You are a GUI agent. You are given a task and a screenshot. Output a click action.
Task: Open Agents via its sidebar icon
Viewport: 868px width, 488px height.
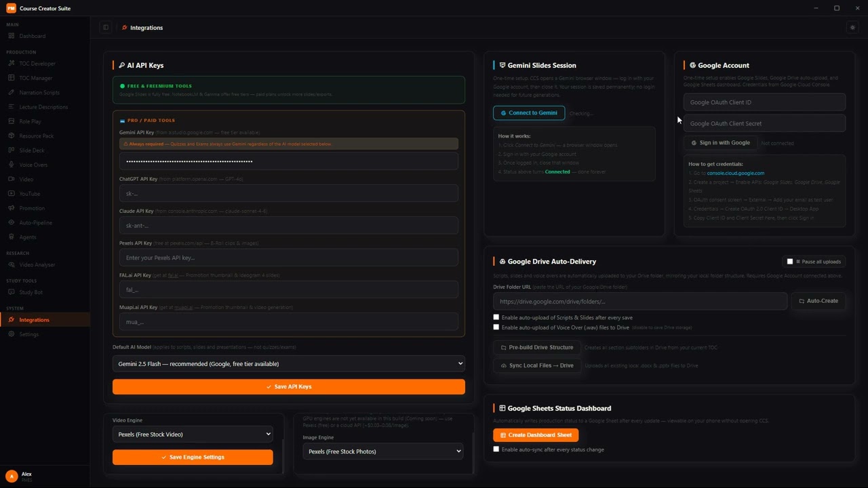[x=12, y=237]
